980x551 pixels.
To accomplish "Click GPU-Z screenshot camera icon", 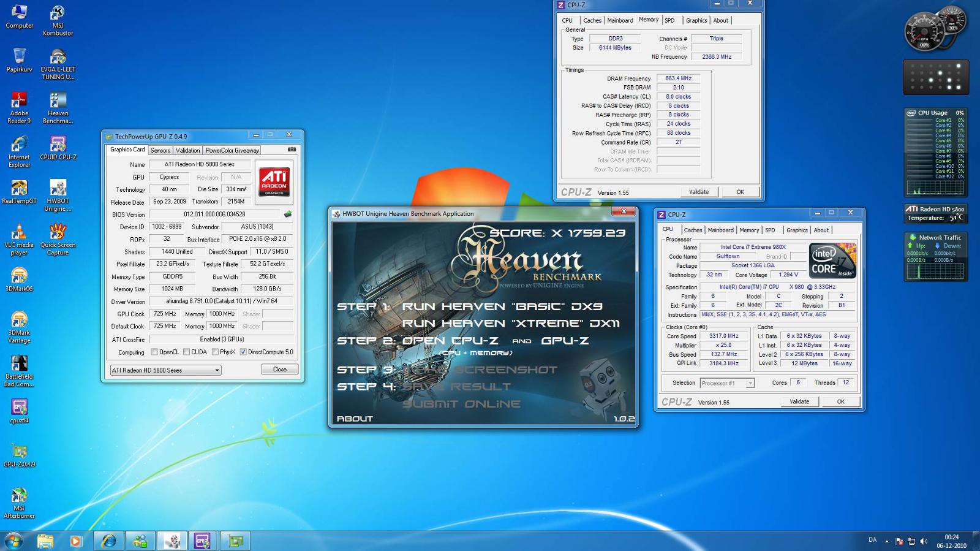I will [x=292, y=150].
